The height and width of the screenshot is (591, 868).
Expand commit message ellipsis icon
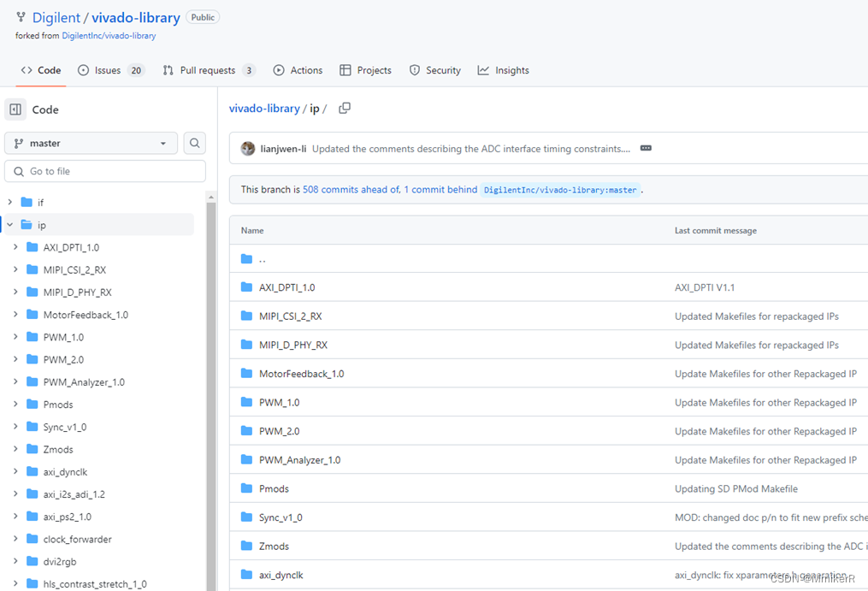coord(646,149)
